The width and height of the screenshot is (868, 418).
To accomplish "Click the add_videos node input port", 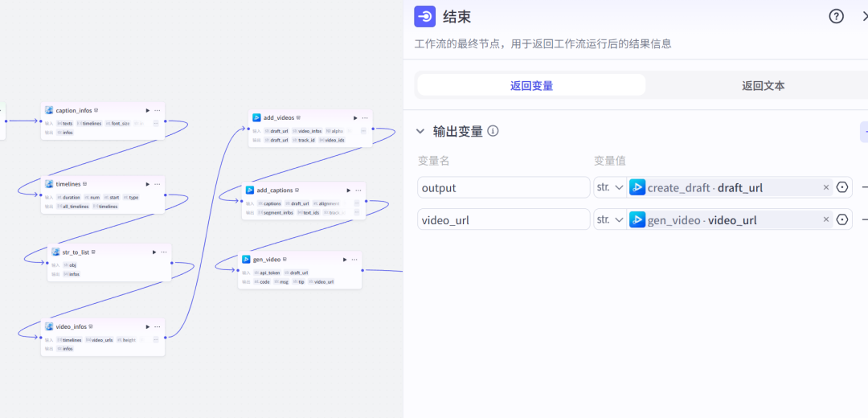I will (248, 129).
